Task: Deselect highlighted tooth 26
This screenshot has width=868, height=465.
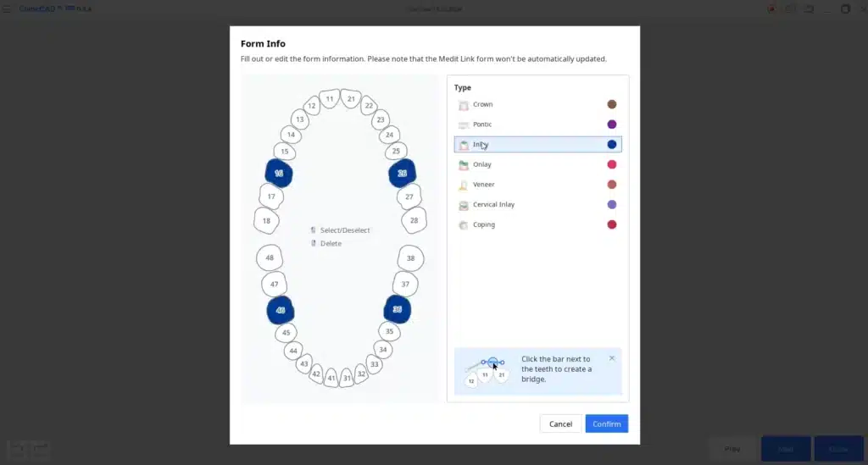Action: pos(402,174)
